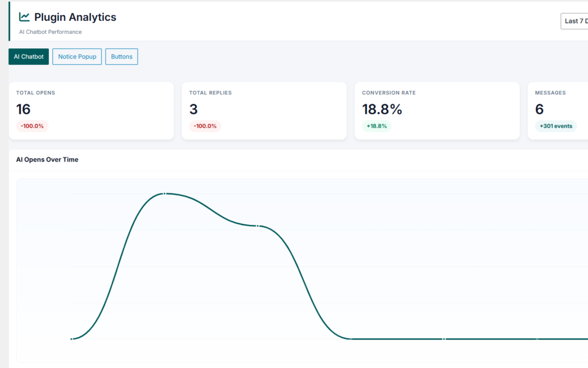
Task: Open the Messages stat card
Action: pos(558,111)
